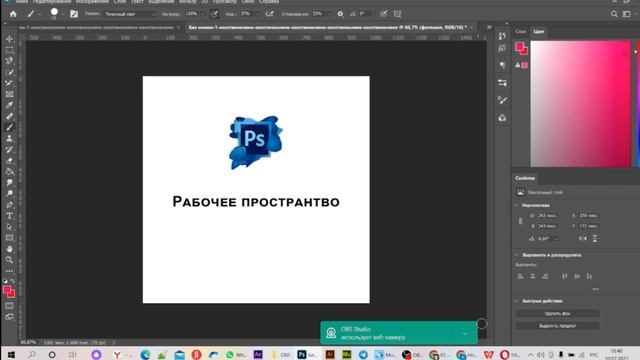Select the Move tool
Viewport: 640px width, 360px height.
(x=9, y=39)
